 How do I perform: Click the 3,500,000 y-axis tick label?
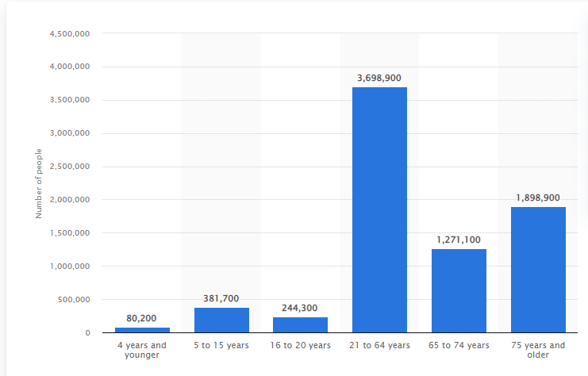tap(70, 100)
